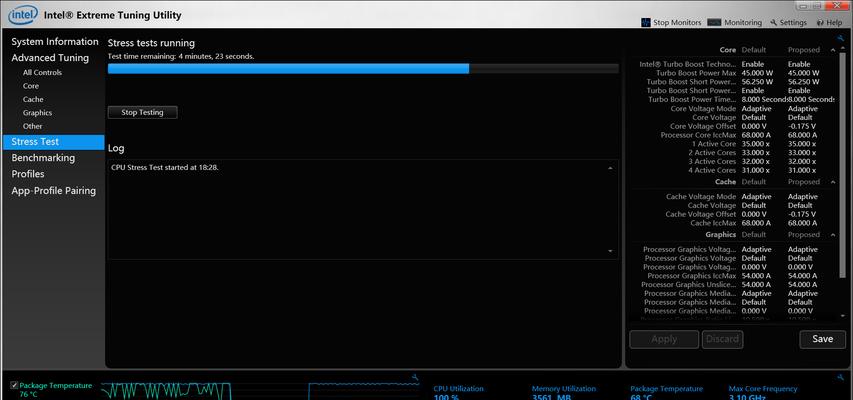Click the 'CPU Stress Test started at 18:28.' log entry
This screenshot has width=853, height=400.
(165, 168)
